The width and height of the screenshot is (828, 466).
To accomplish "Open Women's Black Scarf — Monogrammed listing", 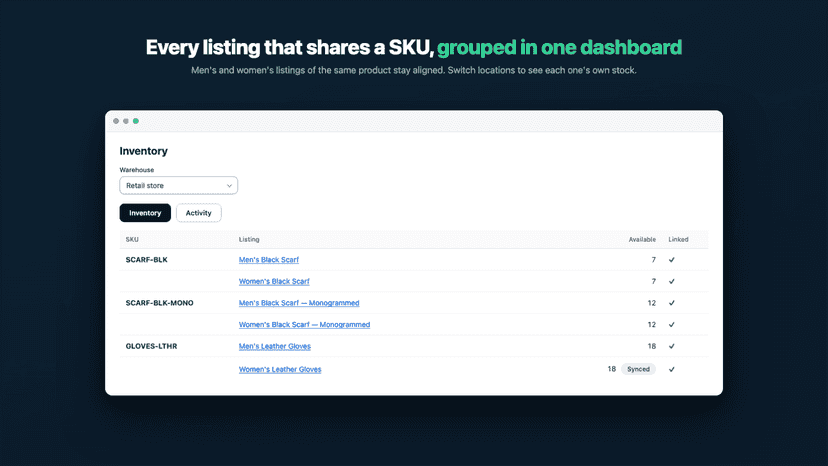I will click(304, 324).
